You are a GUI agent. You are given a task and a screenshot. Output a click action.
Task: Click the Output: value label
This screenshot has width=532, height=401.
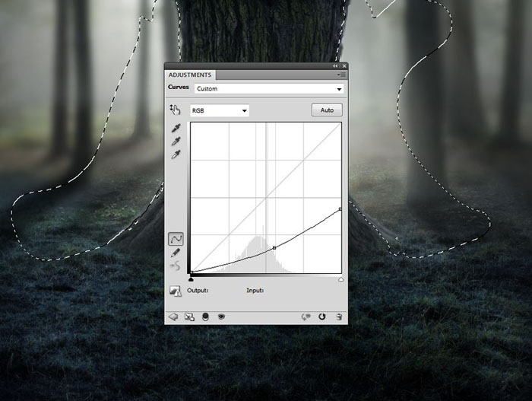tap(198, 291)
